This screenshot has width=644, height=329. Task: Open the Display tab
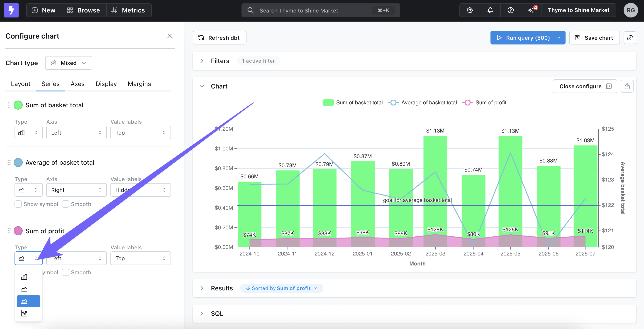pyautogui.click(x=106, y=84)
